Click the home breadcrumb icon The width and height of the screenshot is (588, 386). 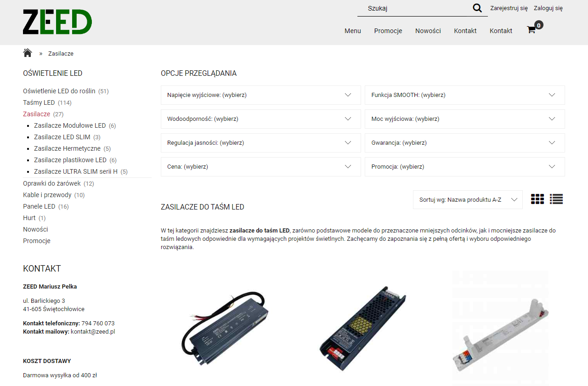click(x=27, y=52)
